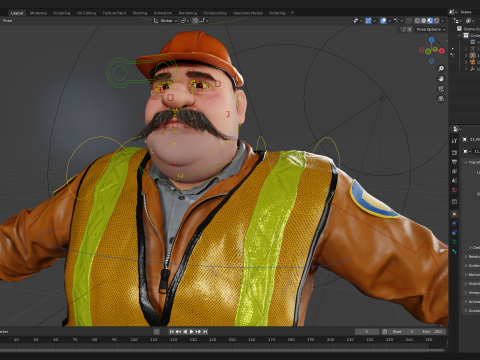Open the Animation workspace tab

[163, 13]
